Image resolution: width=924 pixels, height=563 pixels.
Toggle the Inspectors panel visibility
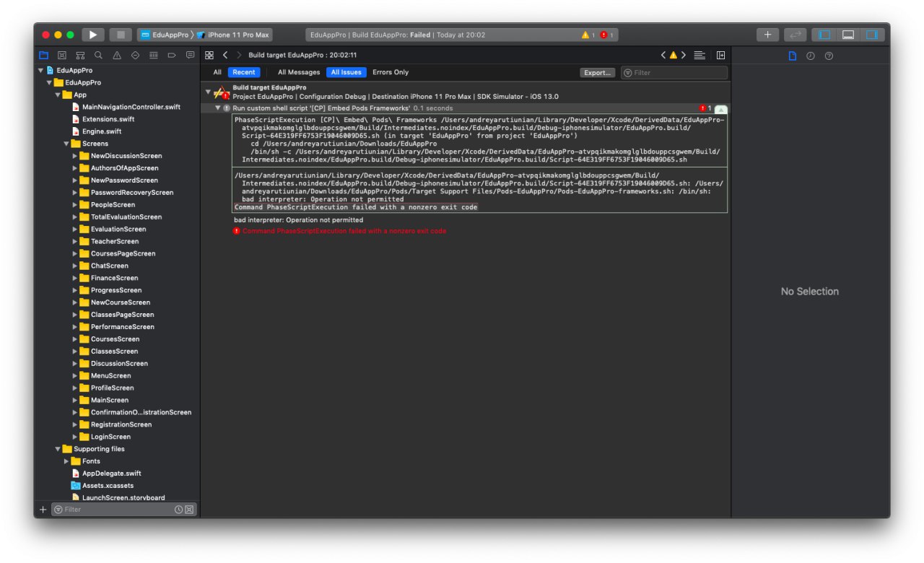point(872,35)
